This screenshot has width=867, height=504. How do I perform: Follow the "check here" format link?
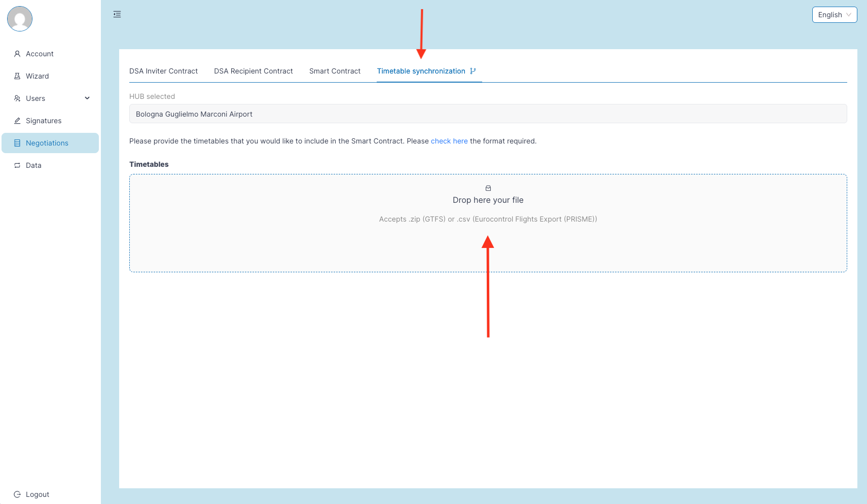(x=449, y=141)
